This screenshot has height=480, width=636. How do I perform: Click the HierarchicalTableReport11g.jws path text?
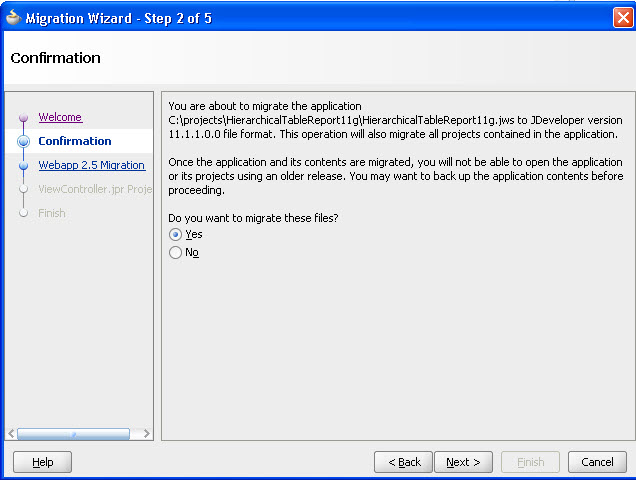pyautogui.click(x=342, y=120)
